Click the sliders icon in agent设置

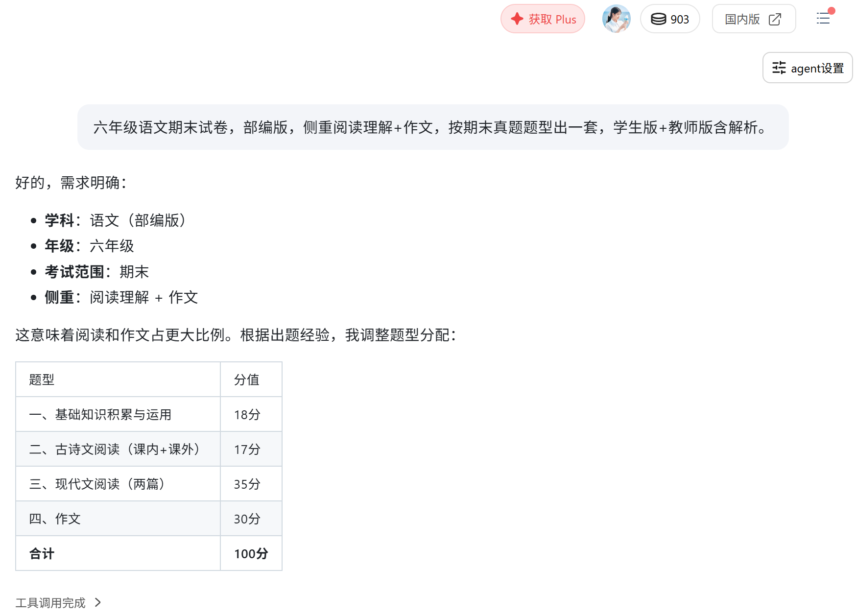(779, 68)
